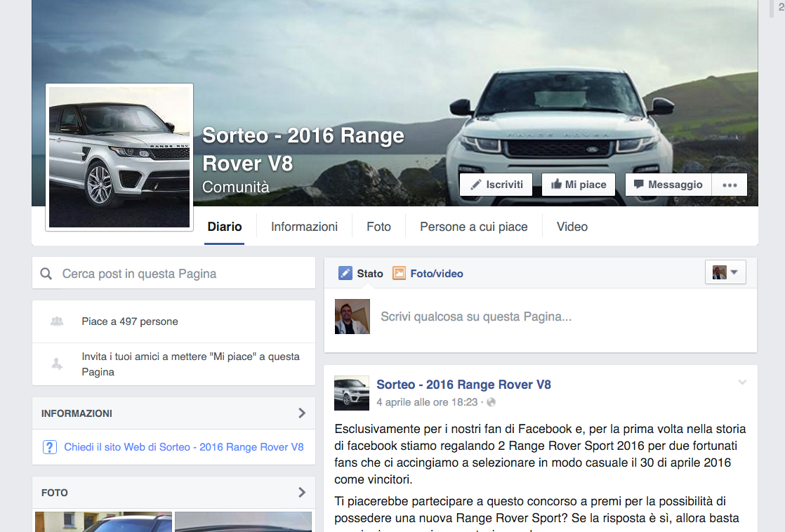Click Chiedi il sito Web link

[x=183, y=447]
